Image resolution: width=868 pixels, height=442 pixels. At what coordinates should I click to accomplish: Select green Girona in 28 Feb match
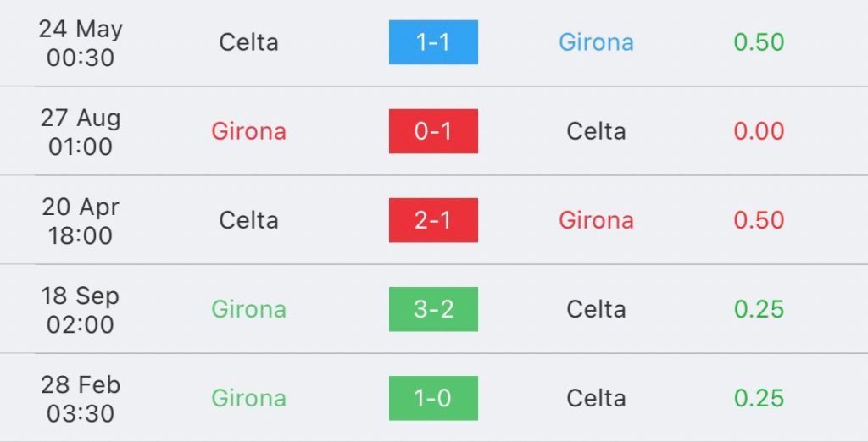pos(248,398)
